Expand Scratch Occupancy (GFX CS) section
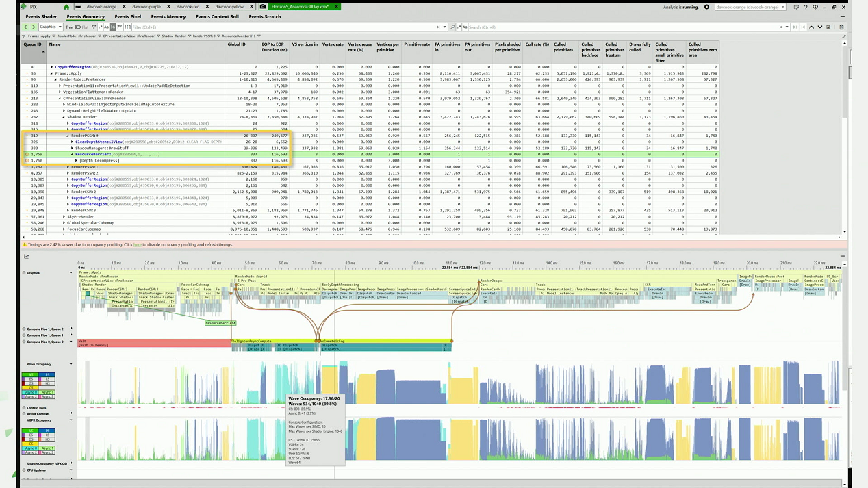868x488 pixels. (x=71, y=463)
